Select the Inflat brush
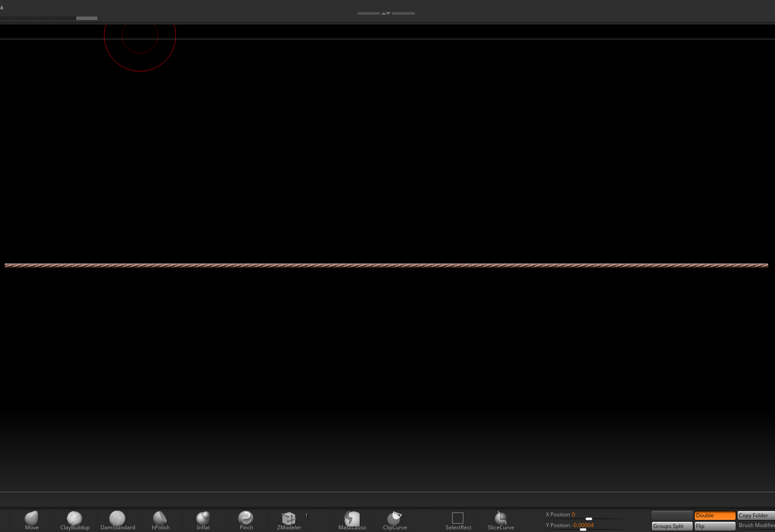Screen dimensions: 775x532 [x=203, y=520]
